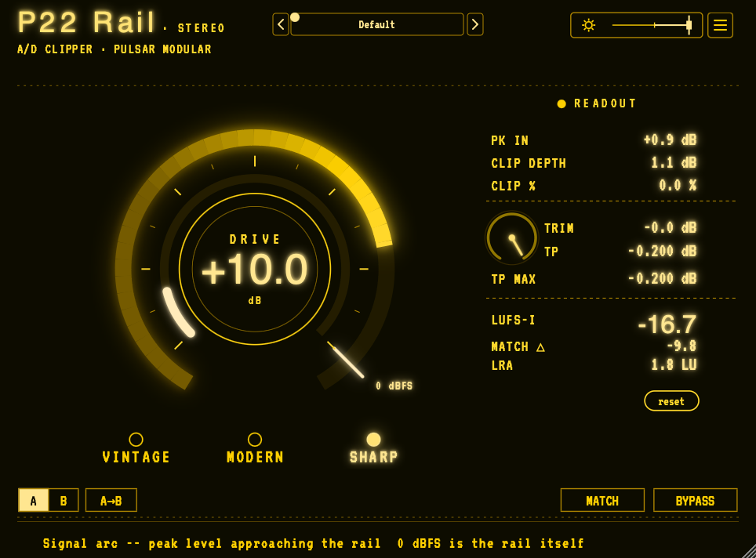Open the hamburger menu icon

720,25
